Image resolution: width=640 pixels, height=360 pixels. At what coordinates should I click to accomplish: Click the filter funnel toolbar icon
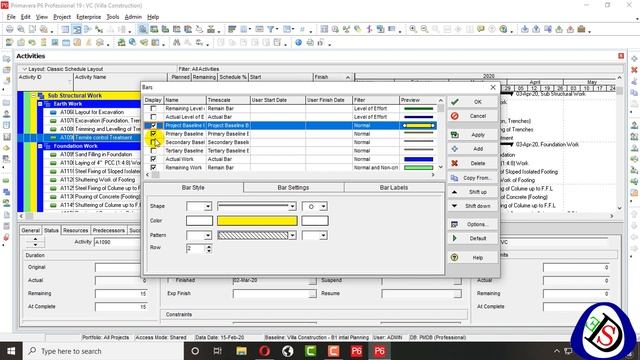point(271,29)
